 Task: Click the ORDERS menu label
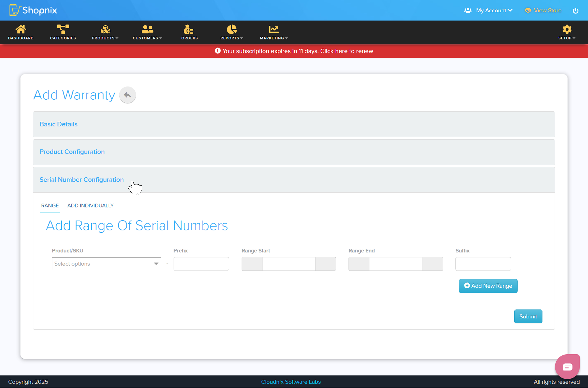189,38
